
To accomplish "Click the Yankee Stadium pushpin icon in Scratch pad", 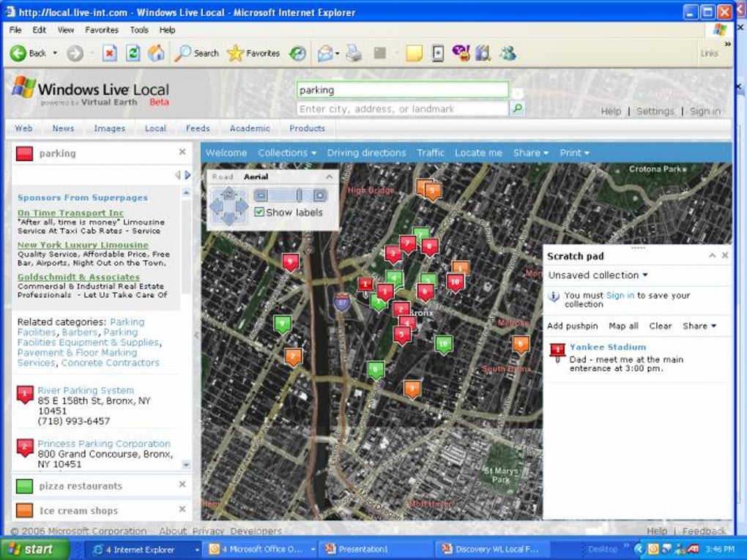I will (x=557, y=353).
